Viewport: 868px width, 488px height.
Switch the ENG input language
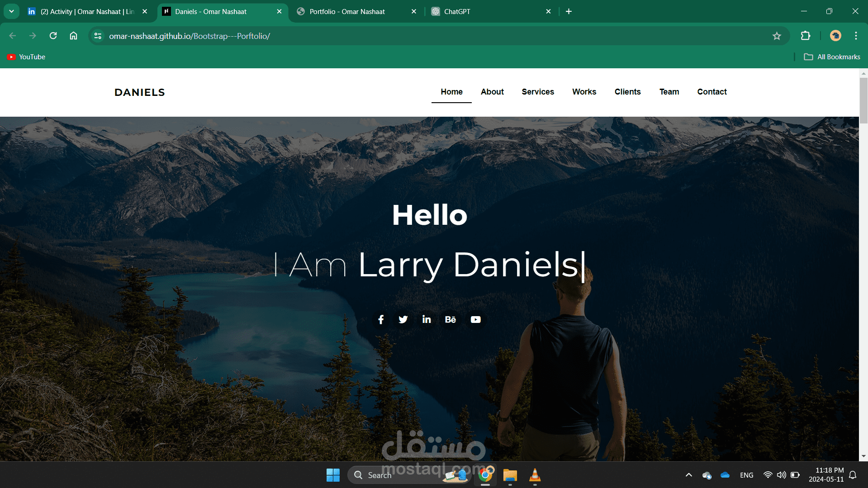[746, 475]
